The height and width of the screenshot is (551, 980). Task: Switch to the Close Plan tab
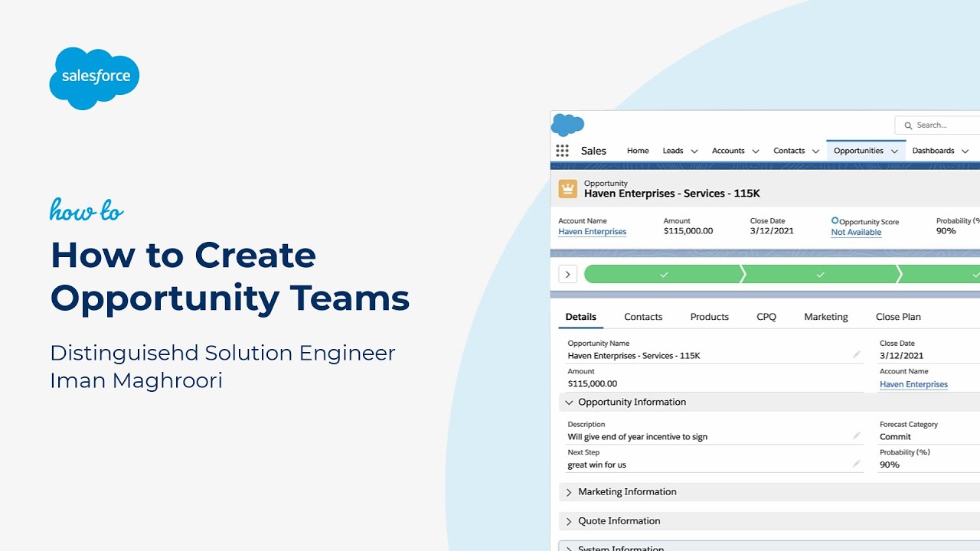(x=898, y=317)
